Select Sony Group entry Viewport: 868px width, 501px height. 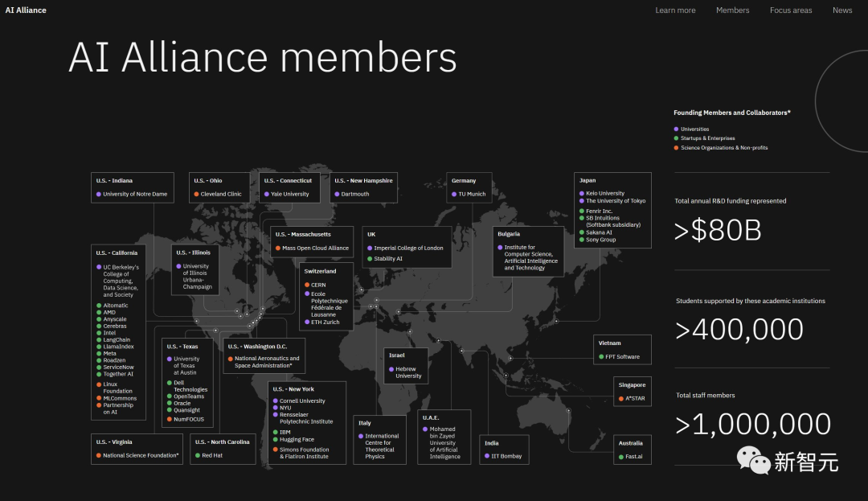[597, 240]
